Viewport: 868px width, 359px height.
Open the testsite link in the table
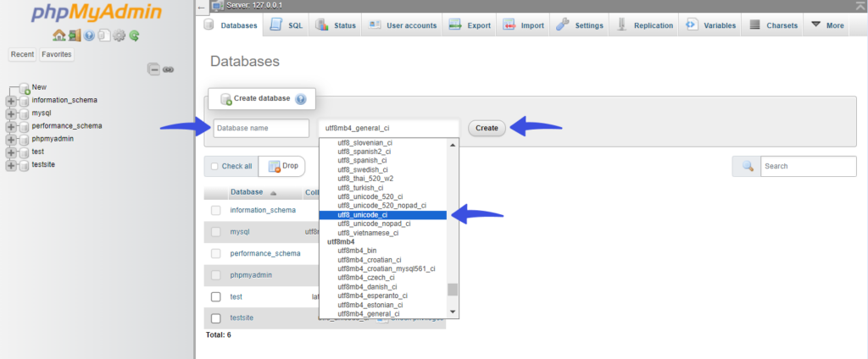pyautogui.click(x=242, y=318)
